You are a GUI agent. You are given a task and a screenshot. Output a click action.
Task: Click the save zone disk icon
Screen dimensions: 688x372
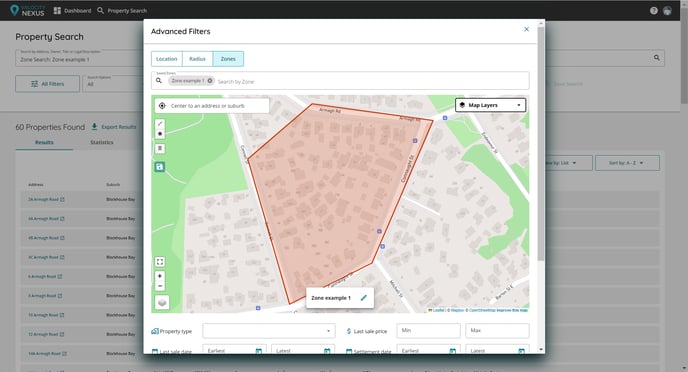click(160, 167)
